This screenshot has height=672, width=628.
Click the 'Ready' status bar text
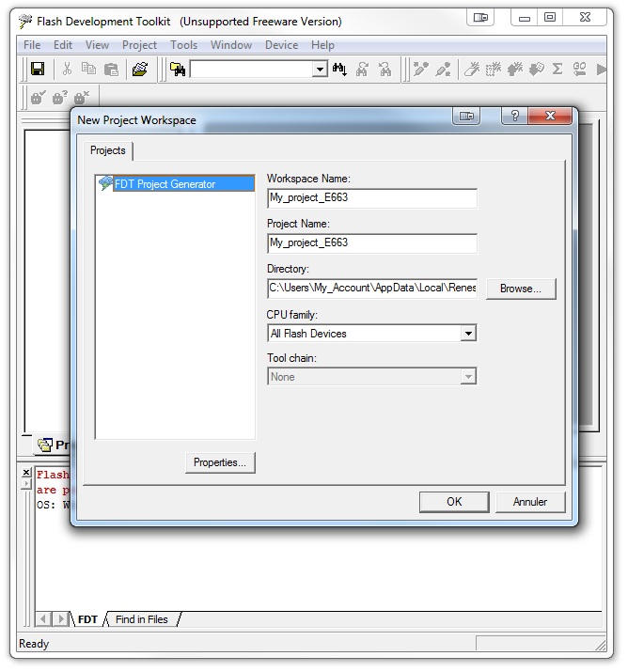(x=34, y=644)
